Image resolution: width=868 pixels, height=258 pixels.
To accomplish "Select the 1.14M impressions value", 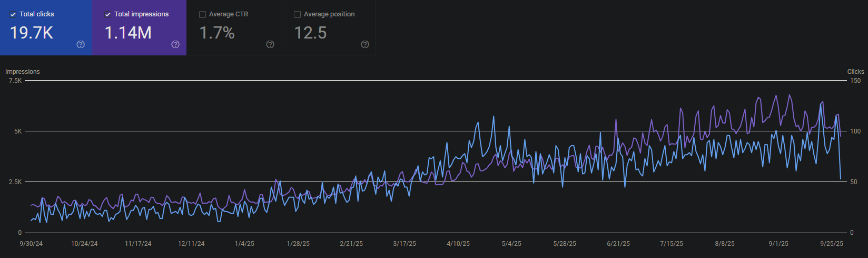I will coord(128,33).
